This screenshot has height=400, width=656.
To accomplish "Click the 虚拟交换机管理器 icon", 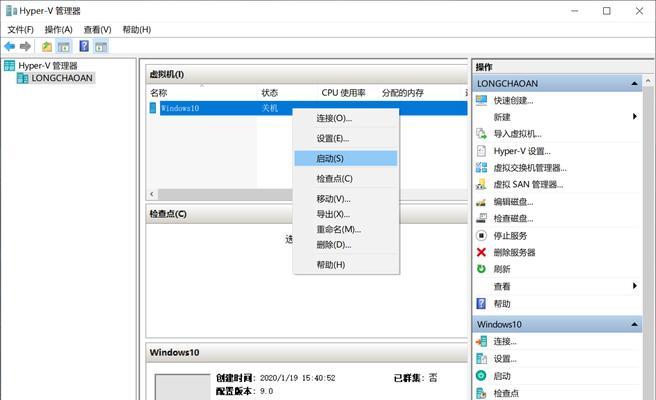I will [x=482, y=168].
